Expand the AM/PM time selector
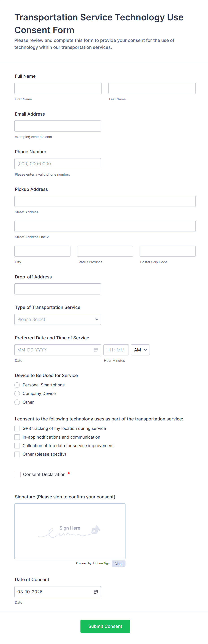Screen dimensions: 208x644 coord(140,350)
